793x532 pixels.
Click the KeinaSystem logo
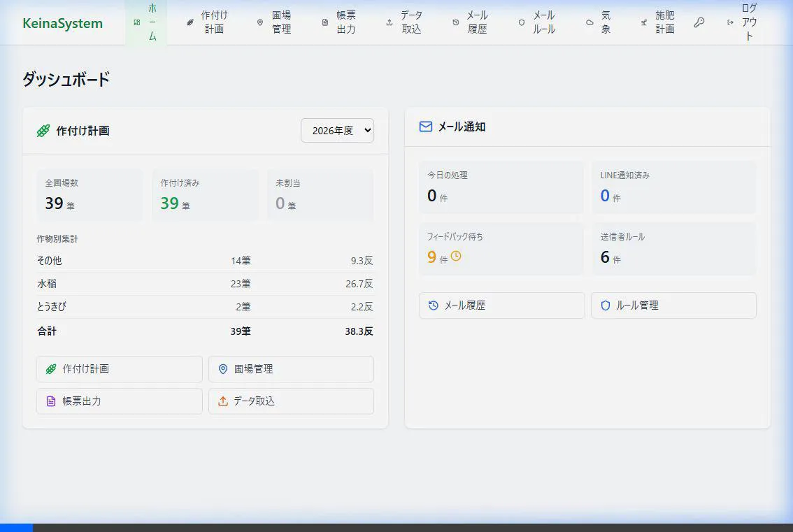pos(62,23)
